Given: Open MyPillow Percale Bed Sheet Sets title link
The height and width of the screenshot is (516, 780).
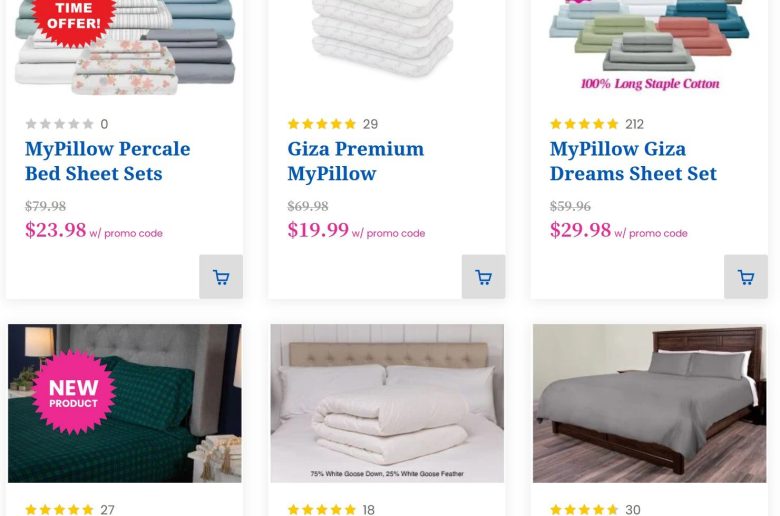Looking at the screenshot, I should click(x=107, y=161).
